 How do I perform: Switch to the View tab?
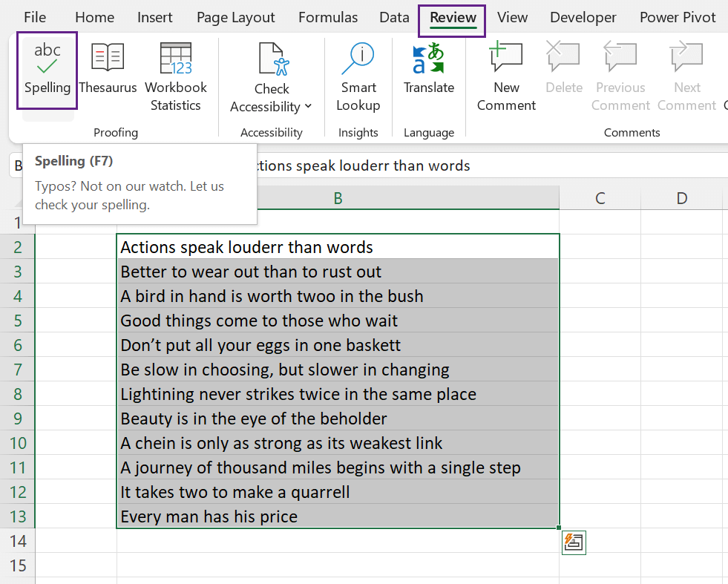point(512,16)
